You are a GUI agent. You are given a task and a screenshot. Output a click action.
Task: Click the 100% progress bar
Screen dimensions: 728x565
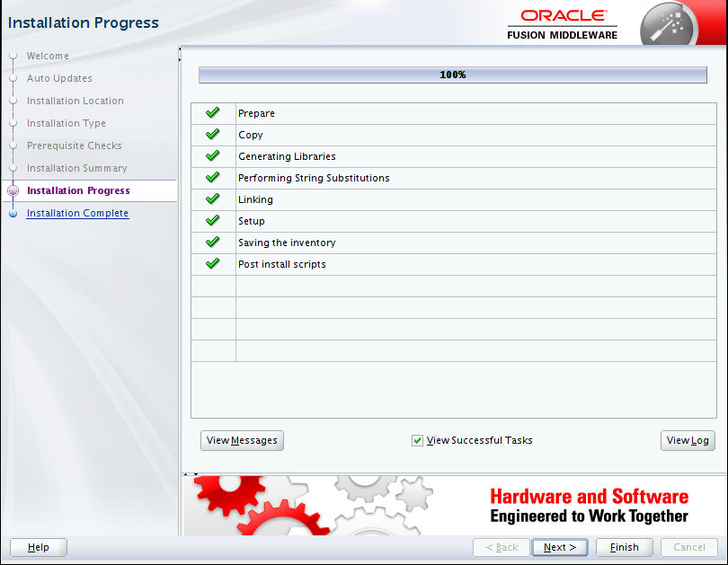coord(453,75)
